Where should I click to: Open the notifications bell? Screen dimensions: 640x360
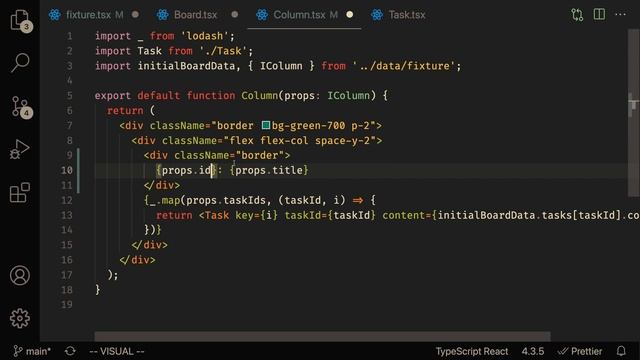[621, 351]
